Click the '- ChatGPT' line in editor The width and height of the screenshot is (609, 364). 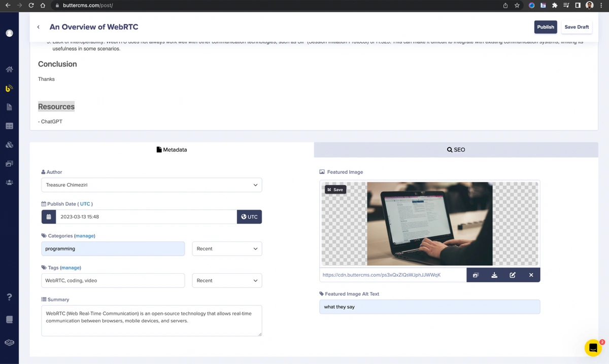[50, 122]
